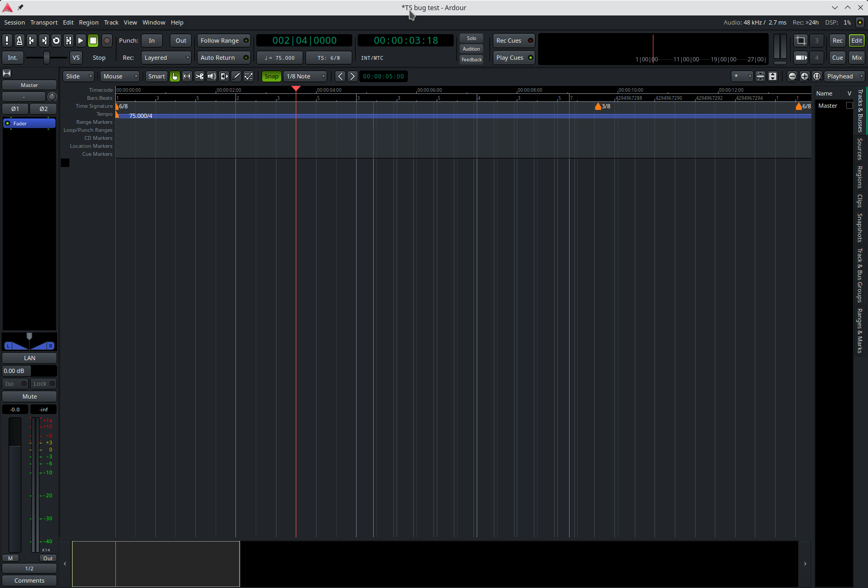Open the Region menu

pos(89,22)
